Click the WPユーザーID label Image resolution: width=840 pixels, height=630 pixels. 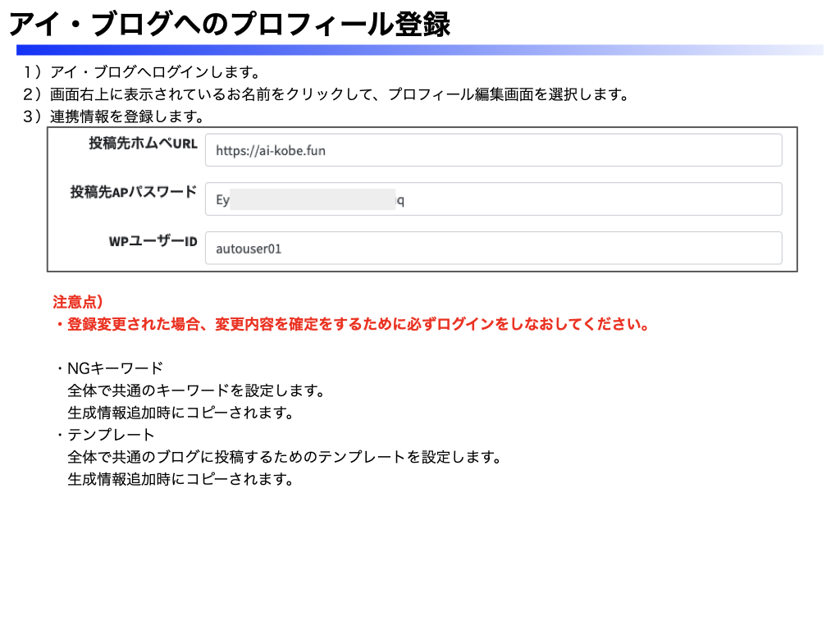click(153, 241)
